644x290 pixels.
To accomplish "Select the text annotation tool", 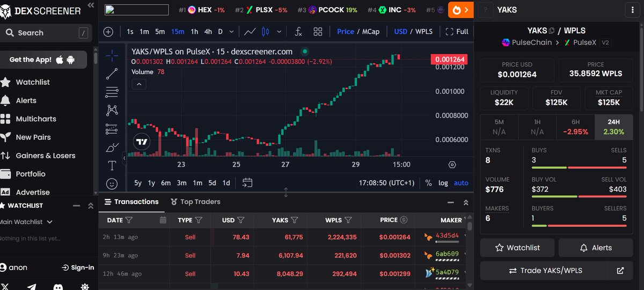I will [x=112, y=165].
